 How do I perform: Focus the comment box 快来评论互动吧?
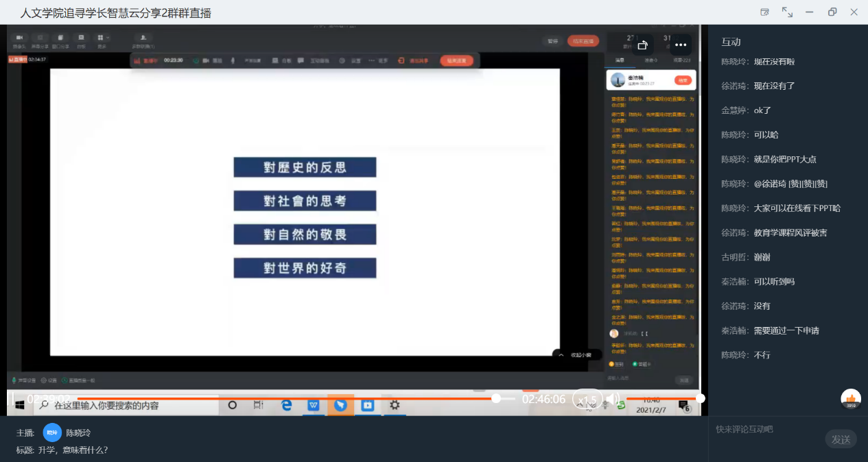(x=765, y=430)
